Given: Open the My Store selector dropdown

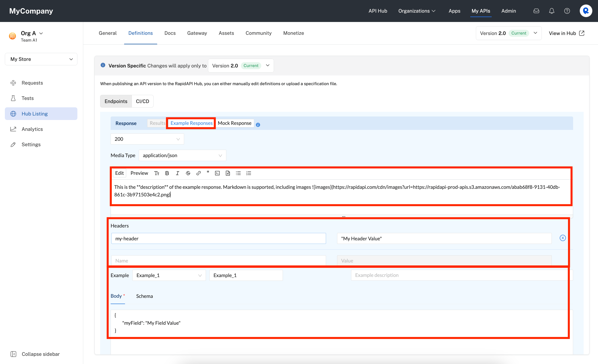Looking at the screenshot, I should coord(41,59).
